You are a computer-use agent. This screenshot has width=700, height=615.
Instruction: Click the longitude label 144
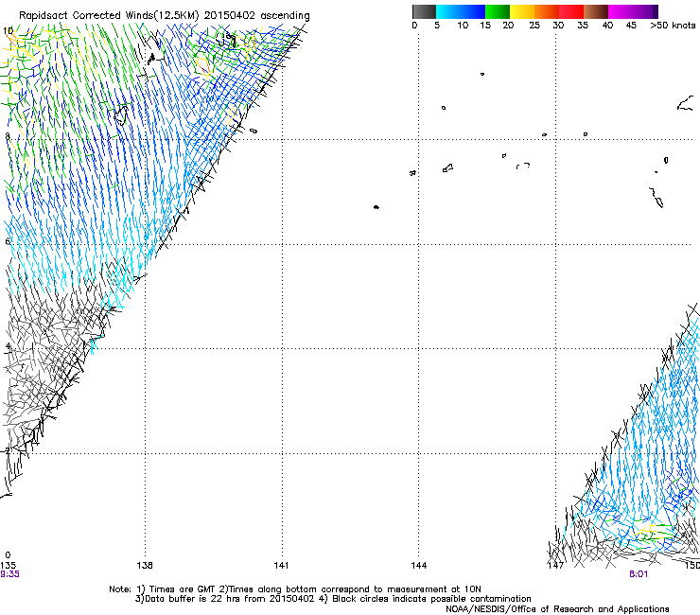pyautogui.click(x=418, y=566)
